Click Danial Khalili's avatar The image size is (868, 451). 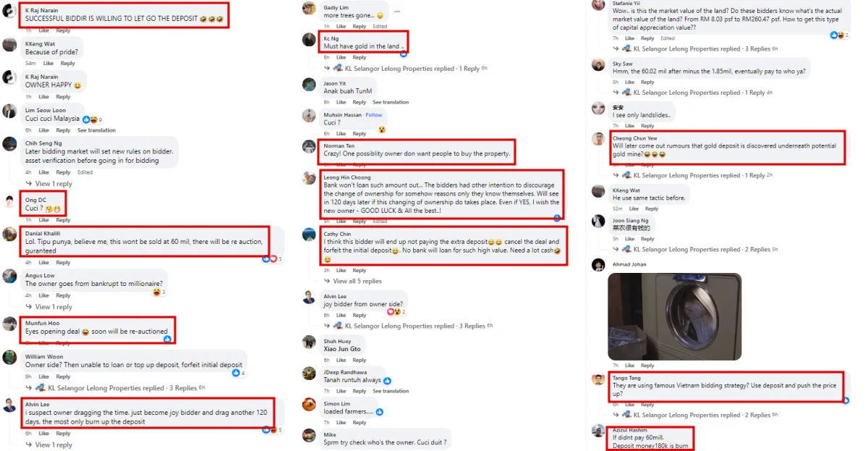pyautogui.click(x=9, y=235)
